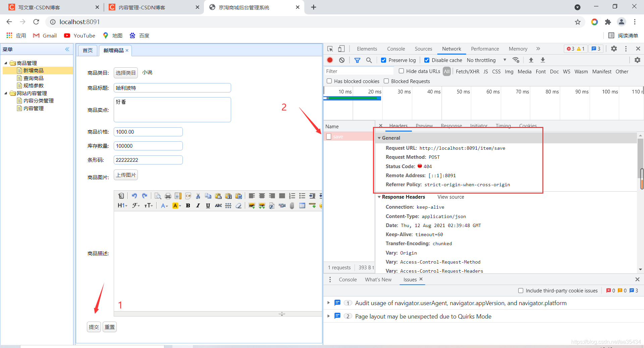Apply italic formatting in the editor
Image resolution: width=644 pixels, height=348 pixels.
click(x=198, y=206)
